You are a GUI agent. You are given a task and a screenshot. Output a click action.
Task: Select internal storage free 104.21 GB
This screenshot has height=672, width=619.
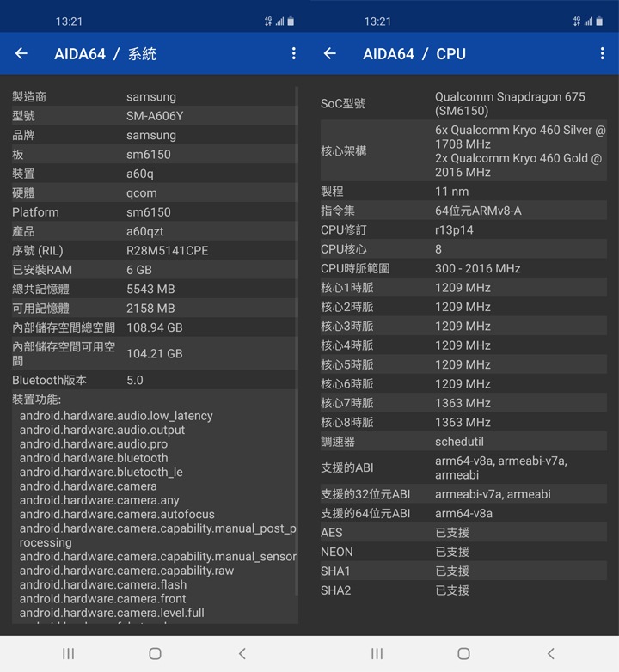point(155,354)
